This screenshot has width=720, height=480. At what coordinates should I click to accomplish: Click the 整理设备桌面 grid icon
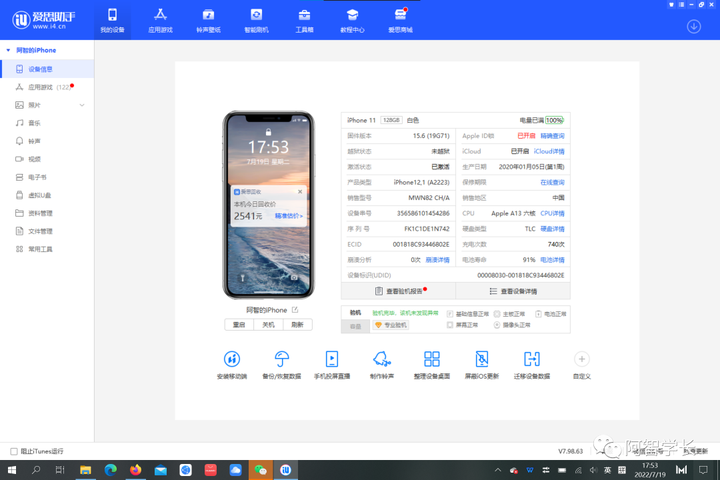(x=432, y=359)
